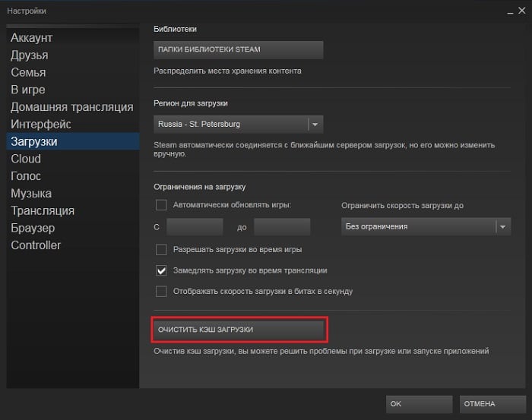Image resolution: width=532 pixels, height=420 pixels.
Task: Click the auto-update start time 'С' field
Action: pyautogui.click(x=195, y=226)
